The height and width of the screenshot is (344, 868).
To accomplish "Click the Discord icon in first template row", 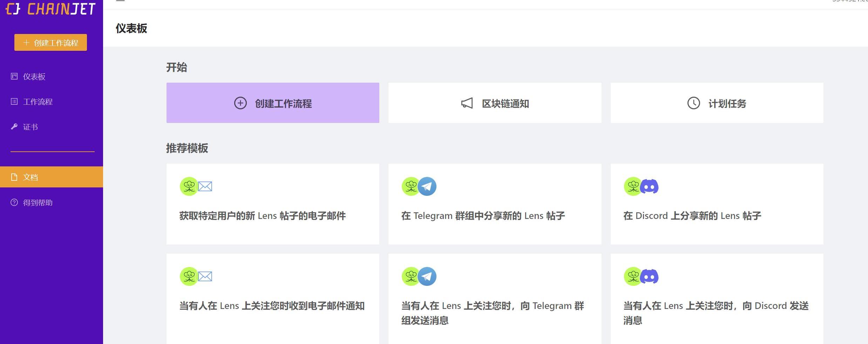I will tap(649, 186).
